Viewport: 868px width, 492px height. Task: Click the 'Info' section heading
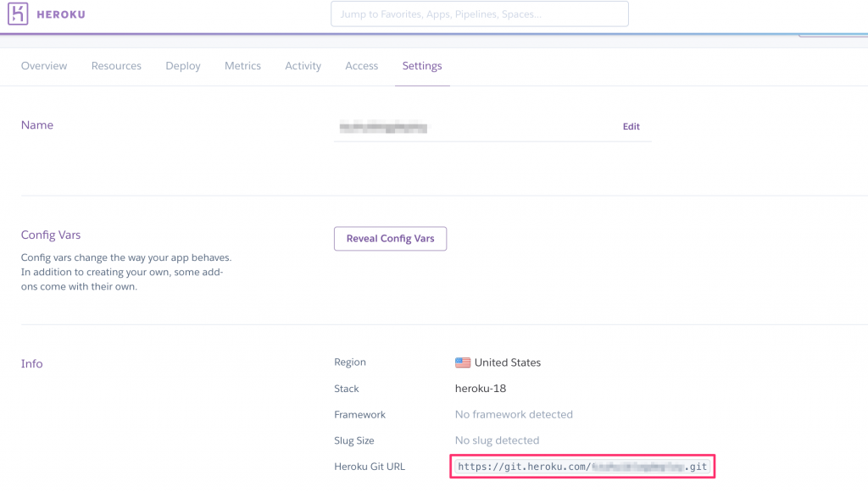[x=31, y=364]
